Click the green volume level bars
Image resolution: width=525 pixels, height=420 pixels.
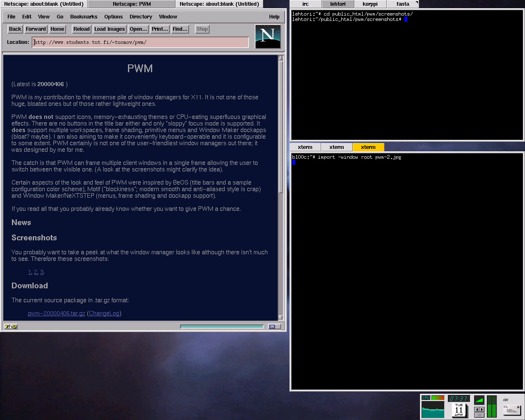(x=492, y=406)
